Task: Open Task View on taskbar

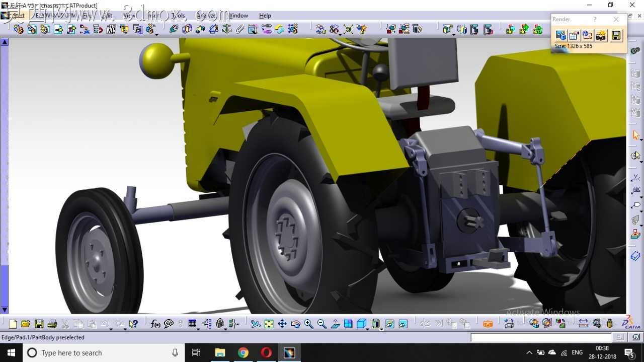Action: [196, 352]
